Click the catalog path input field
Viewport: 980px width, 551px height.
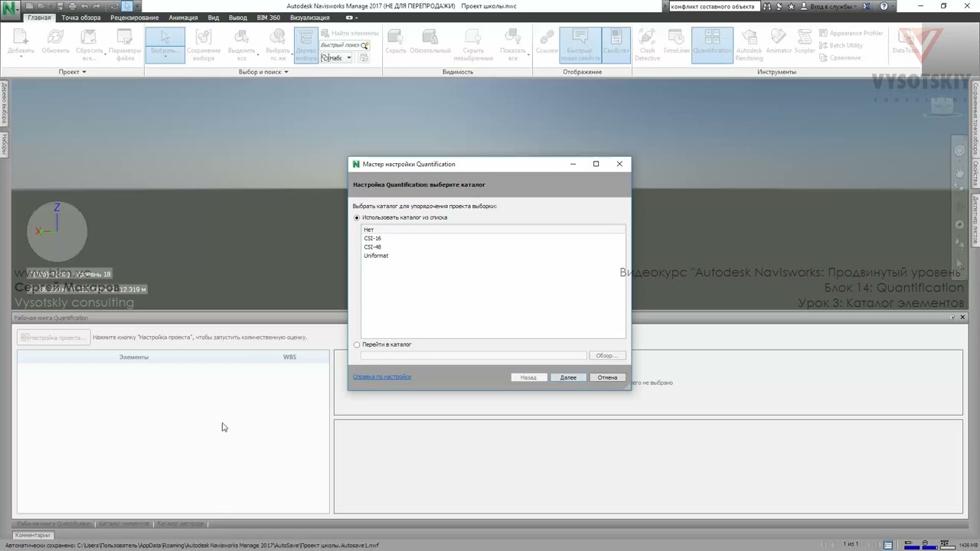tap(473, 356)
